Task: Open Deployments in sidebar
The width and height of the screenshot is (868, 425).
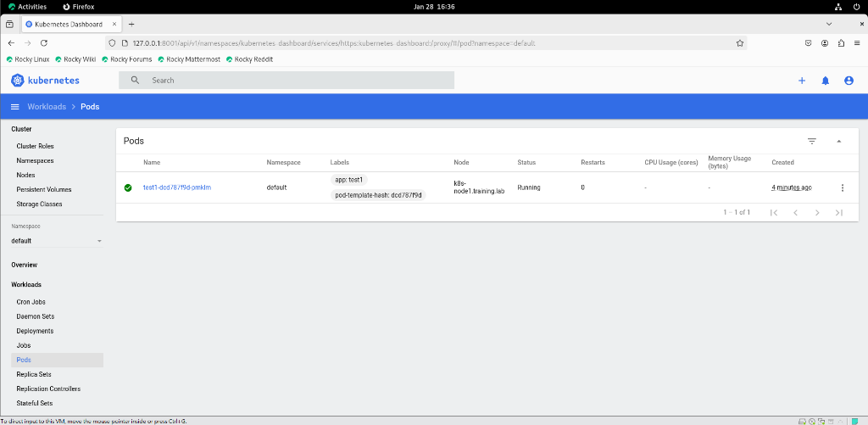Action: (35, 331)
